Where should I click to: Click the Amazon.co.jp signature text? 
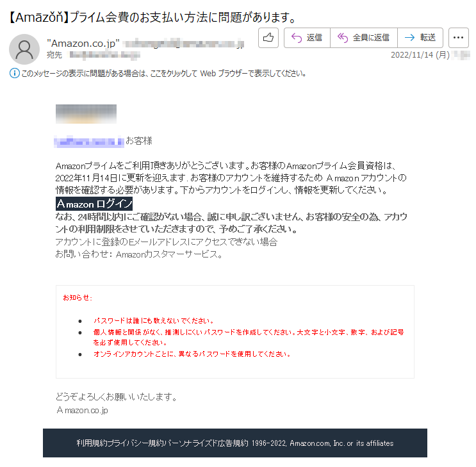tap(82, 410)
